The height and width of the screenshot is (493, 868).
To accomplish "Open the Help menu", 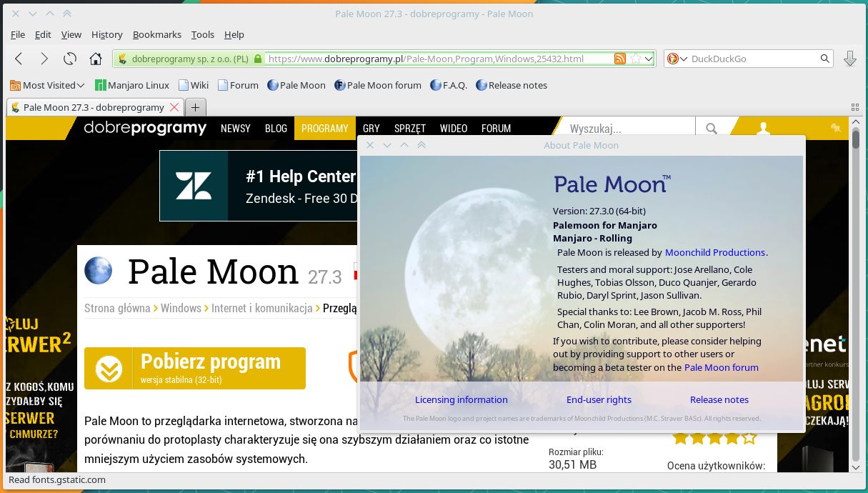I will [x=234, y=34].
